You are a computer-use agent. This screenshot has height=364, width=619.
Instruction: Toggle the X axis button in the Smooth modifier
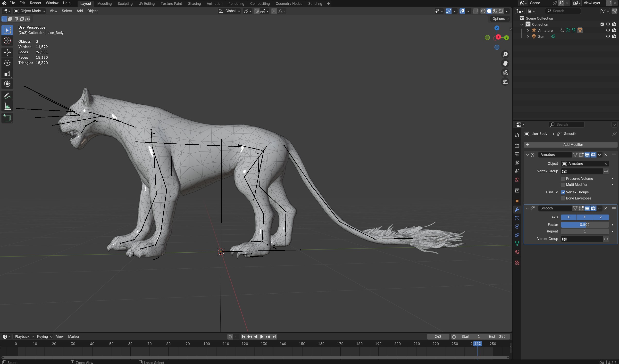(x=569, y=217)
